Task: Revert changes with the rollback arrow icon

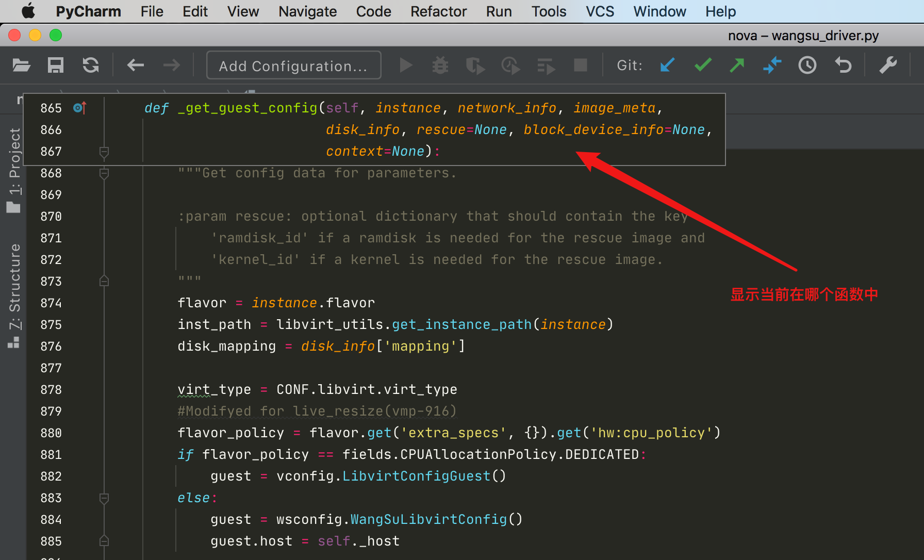Action: [843, 65]
